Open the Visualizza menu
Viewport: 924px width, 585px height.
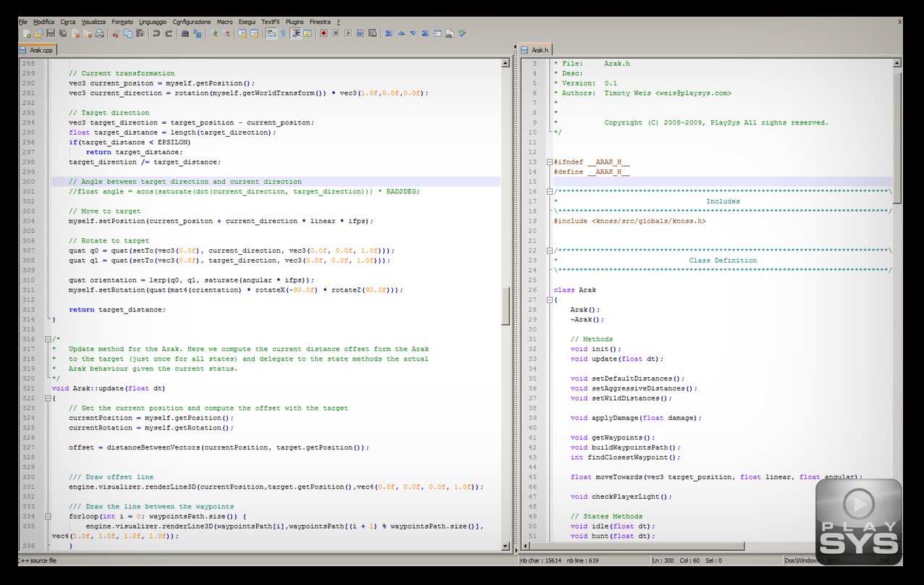[x=93, y=22]
